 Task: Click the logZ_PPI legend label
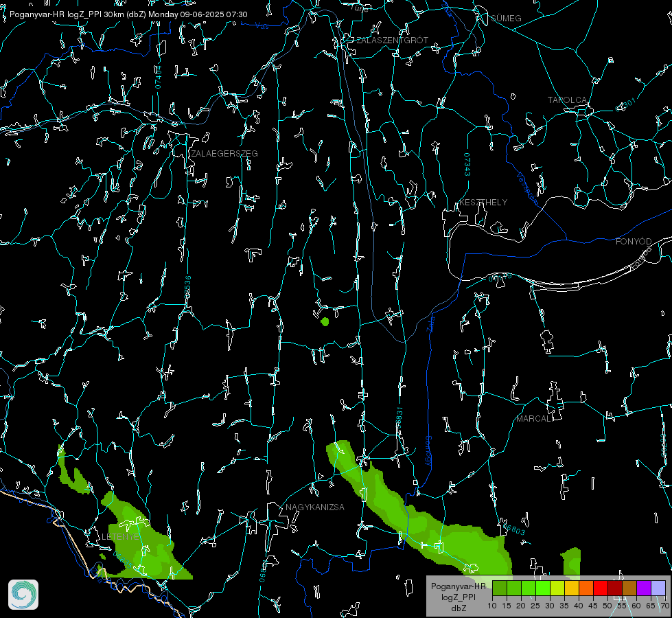458,597
